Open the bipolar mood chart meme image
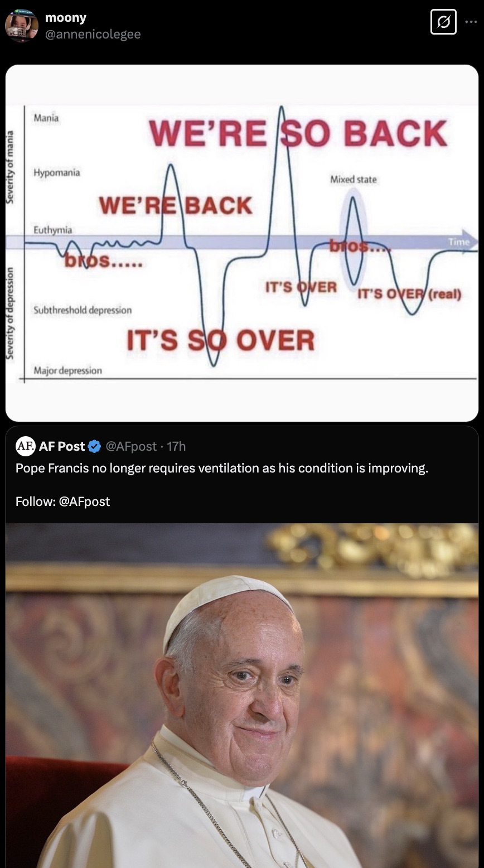This screenshot has height=868, width=484. 242,243
